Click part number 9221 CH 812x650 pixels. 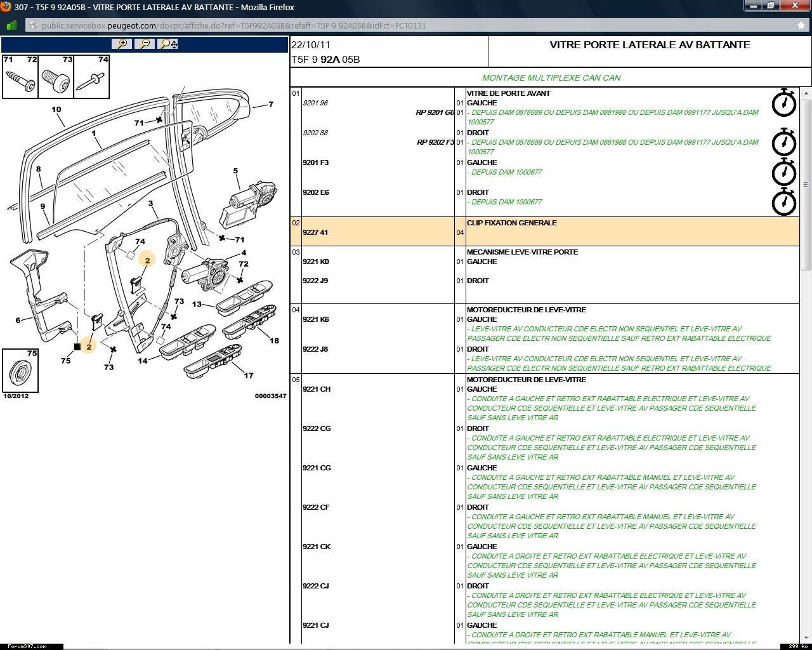(316, 389)
